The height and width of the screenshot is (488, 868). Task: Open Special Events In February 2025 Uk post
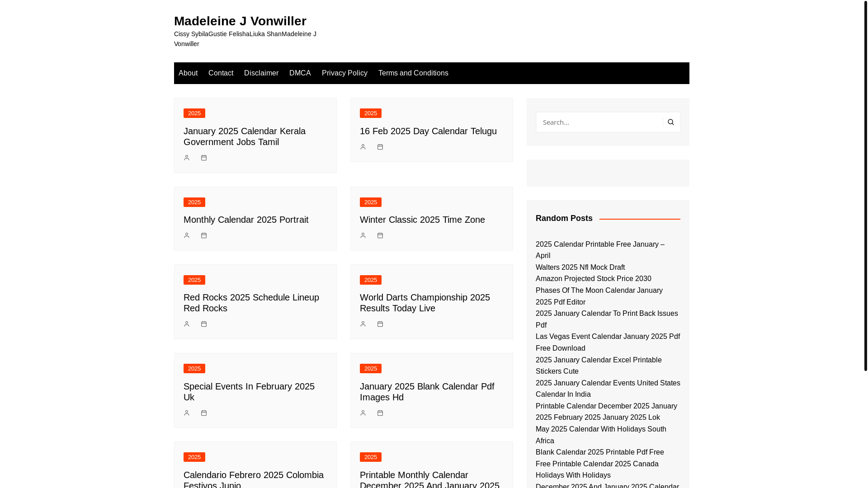click(249, 392)
